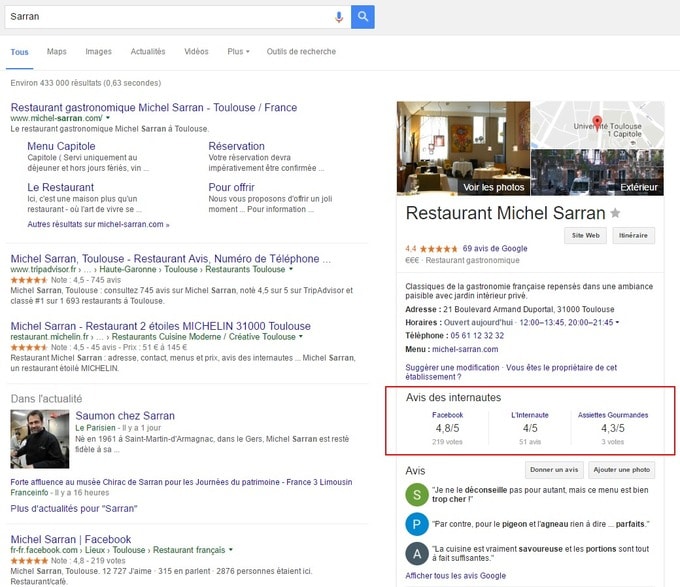The image size is (680, 587).
Task: Open the Pour offrir sitelink
Action: click(x=232, y=187)
